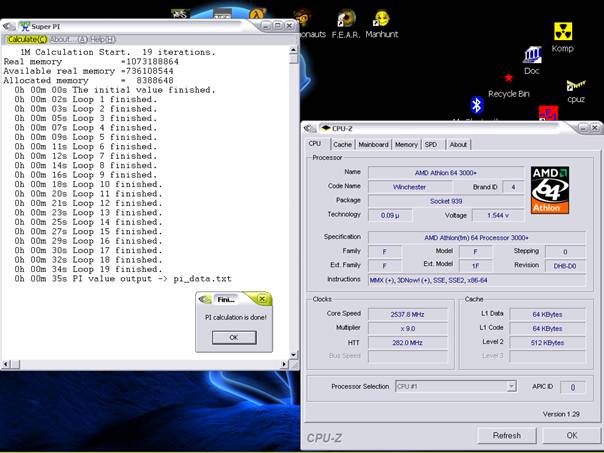Expand the Processor Selection dropdown

[511, 386]
